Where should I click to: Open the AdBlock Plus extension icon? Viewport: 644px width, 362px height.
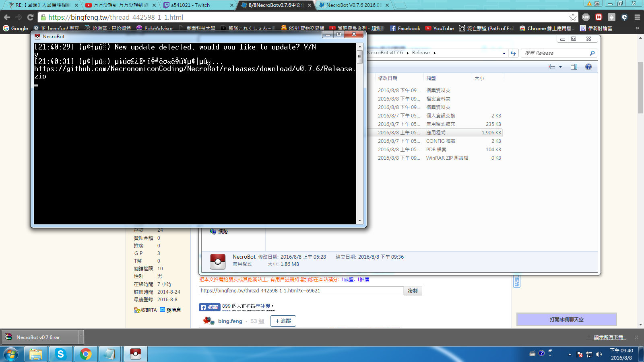coord(586,17)
